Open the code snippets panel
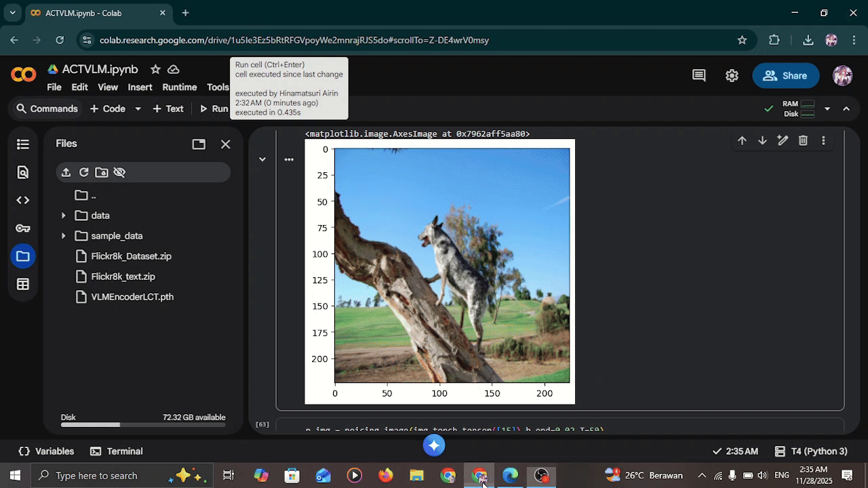Viewport: 868px width, 488px height. point(23,200)
